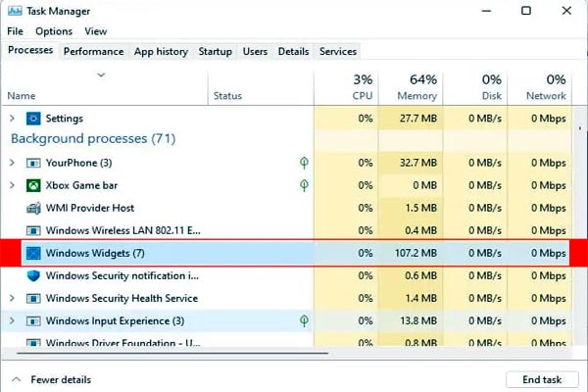
Task: Click the Xbox Game bar icon
Action: pos(33,185)
